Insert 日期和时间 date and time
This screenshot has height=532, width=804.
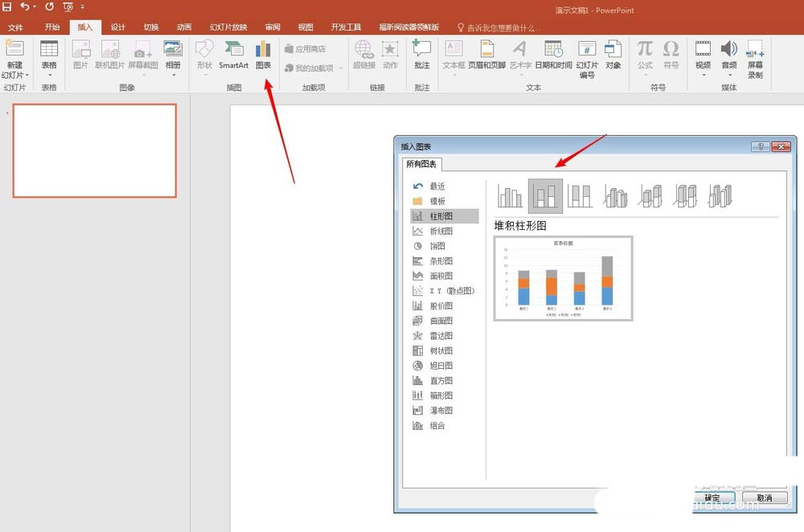[553, 55]
